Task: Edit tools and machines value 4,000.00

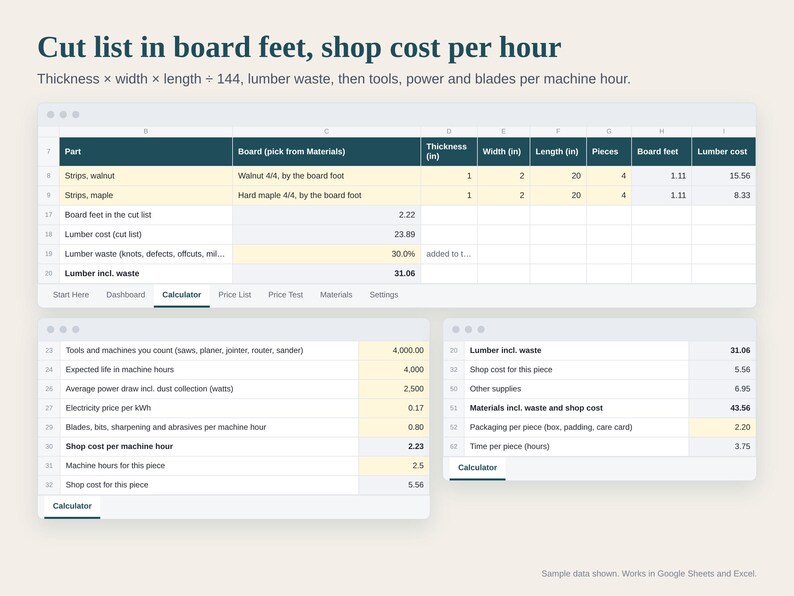Action: point(393,350)
